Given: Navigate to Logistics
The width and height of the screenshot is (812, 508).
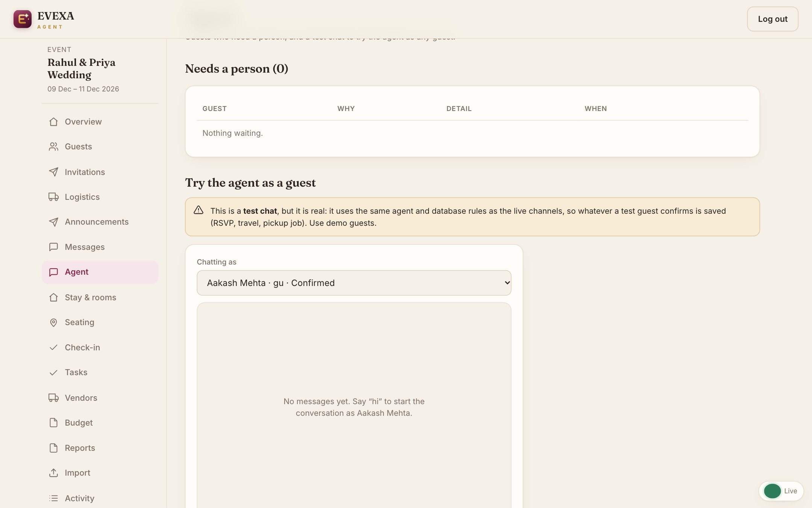Looking at the screenshot, I should click(82, 197).
